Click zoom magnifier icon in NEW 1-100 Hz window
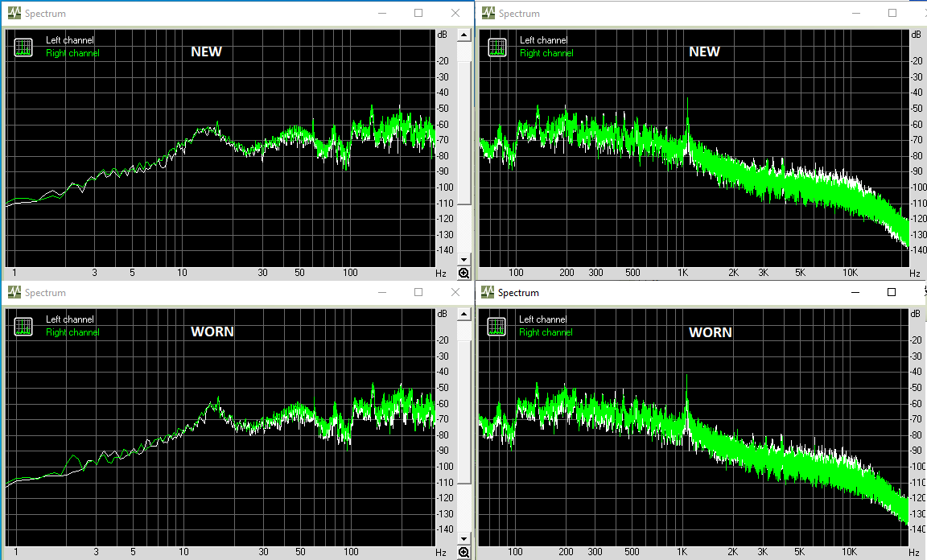The height and width of the screenshot is (560, 927). (464, 274)
